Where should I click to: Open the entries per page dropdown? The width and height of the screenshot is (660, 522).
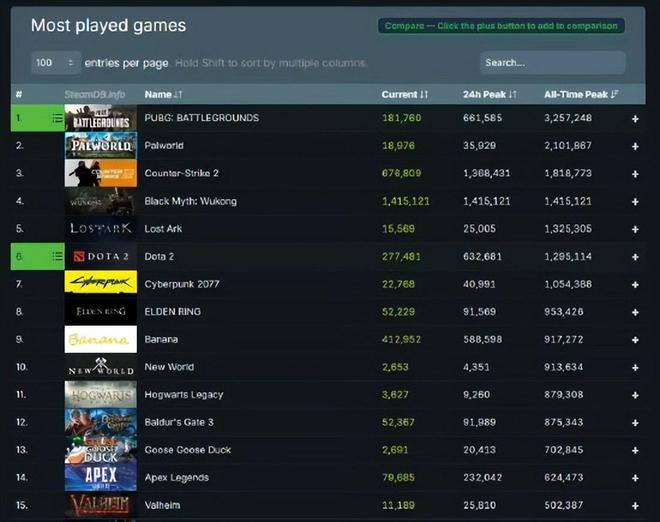[x=56, y=63]
